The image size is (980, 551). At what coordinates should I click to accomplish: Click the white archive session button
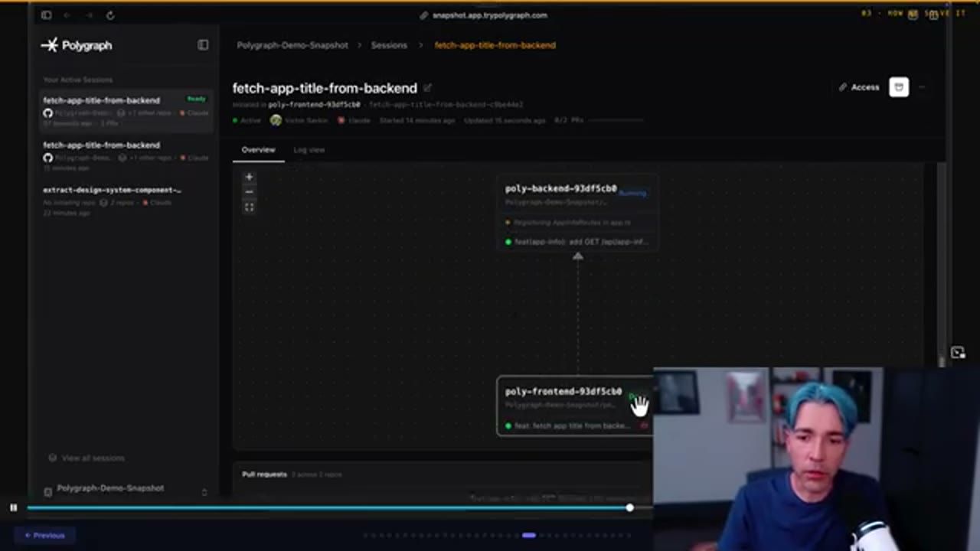pos(899,87)
